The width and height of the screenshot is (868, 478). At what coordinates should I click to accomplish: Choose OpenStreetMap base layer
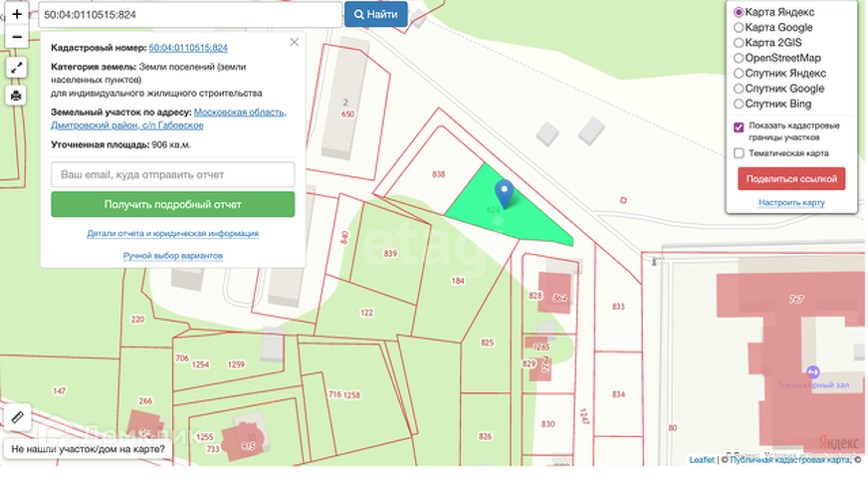(x=739, y=58)
